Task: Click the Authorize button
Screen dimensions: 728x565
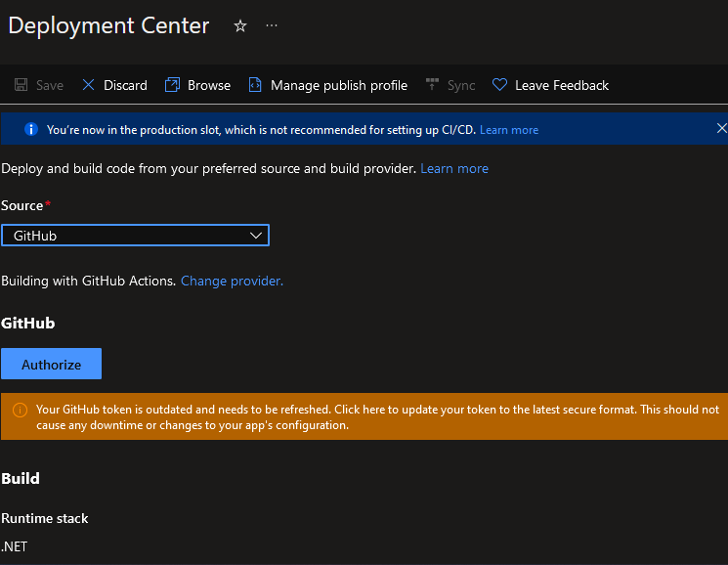Action: point(51,364)
